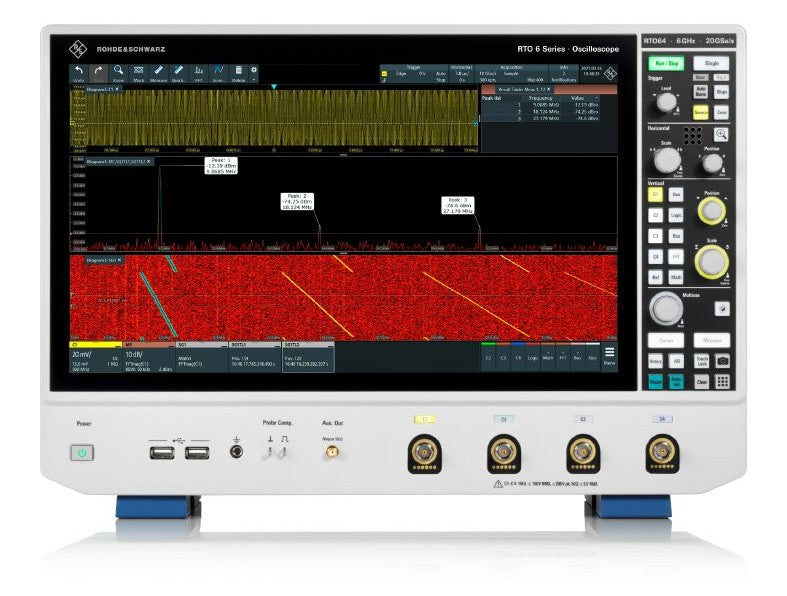787x596 pixels.
Task: Activate the FFT spectrum tool
Action: point(199,73)
